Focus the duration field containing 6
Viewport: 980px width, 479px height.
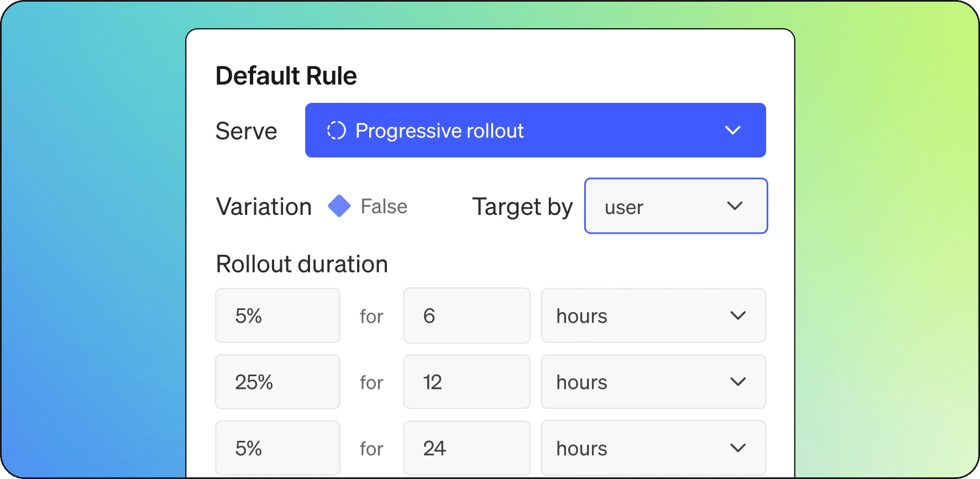[x=467, y=315]
